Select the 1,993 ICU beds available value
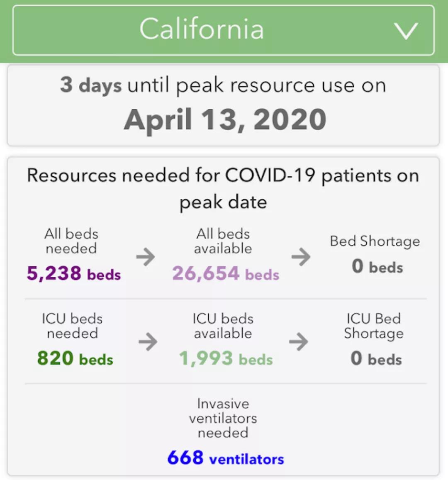 pos(226,358)
